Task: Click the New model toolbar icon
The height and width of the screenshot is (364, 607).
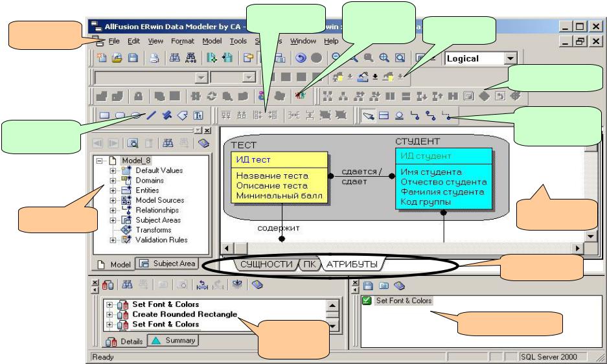Action: click(x=102, y=58)
